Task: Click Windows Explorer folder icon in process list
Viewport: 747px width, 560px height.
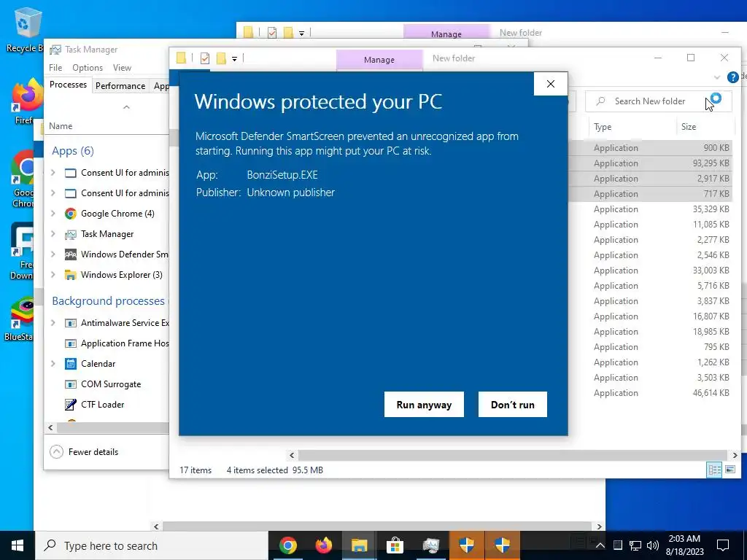Action: pos(71,275)
